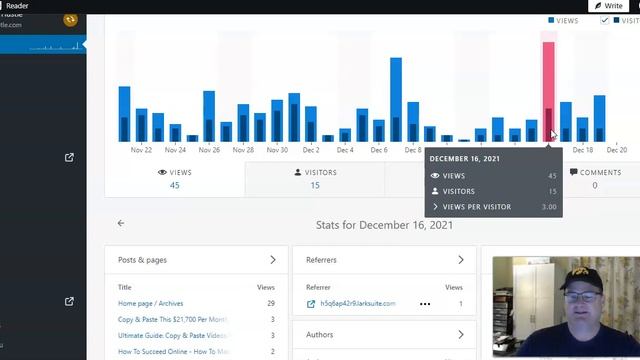Click the sparkline in blue sidebar item
Screen dimensions: 640x360
[54, 47]
